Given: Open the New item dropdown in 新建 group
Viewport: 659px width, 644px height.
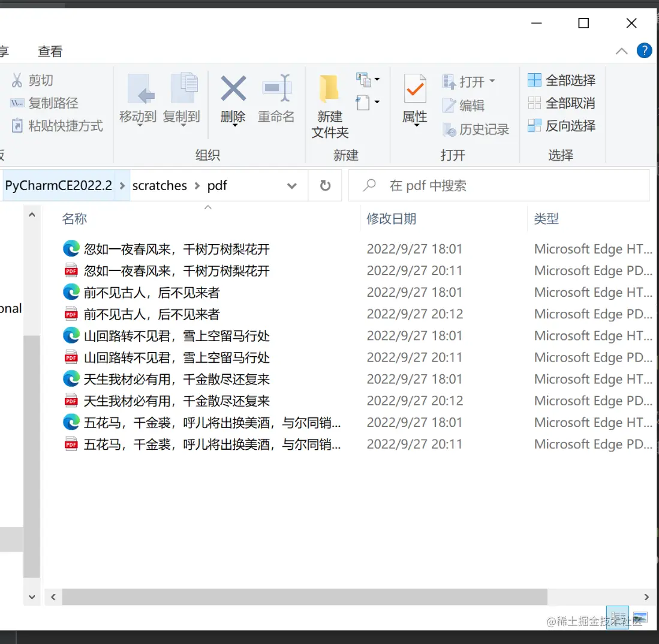Looking at the screenshot, I should [x=368, y=79].
